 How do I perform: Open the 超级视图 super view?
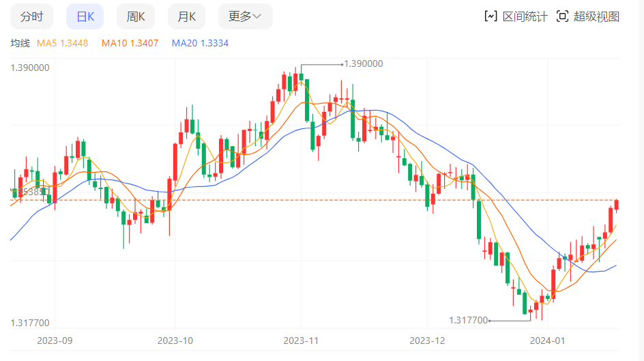point(596,17)
